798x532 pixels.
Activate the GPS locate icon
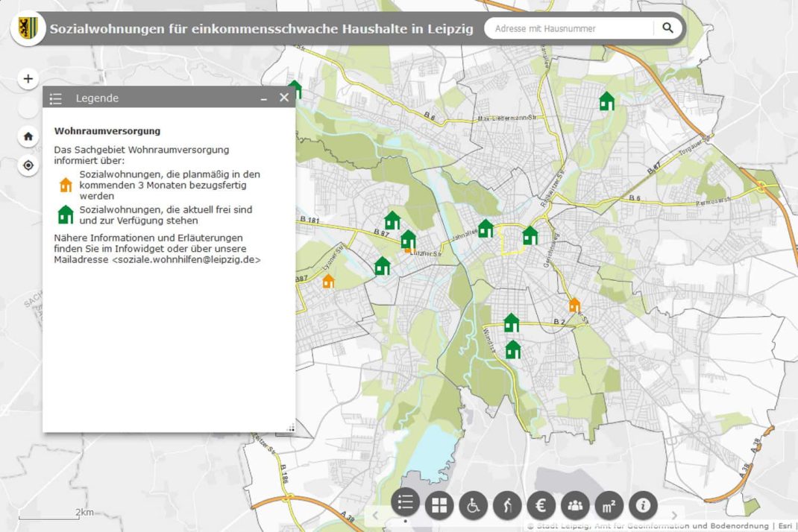pyautogui.click(x=28, y=165)
